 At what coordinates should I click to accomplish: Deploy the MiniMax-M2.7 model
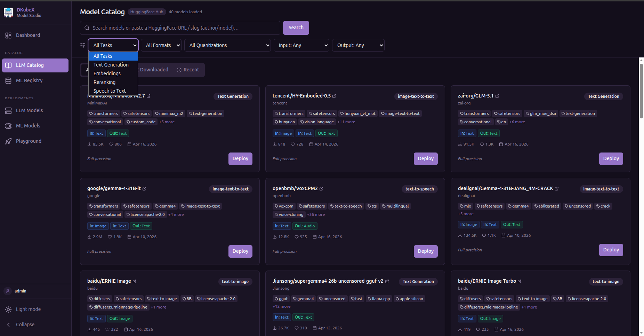[x=240, y=159]
